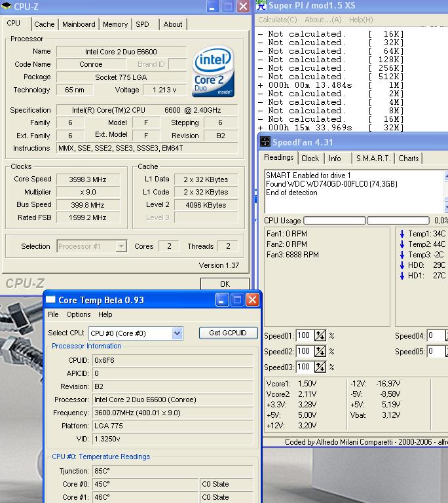Viewport: 448px width, 503px height.
Task: Click the Speed02 percentage input field
Action: (x=305, y=351)
